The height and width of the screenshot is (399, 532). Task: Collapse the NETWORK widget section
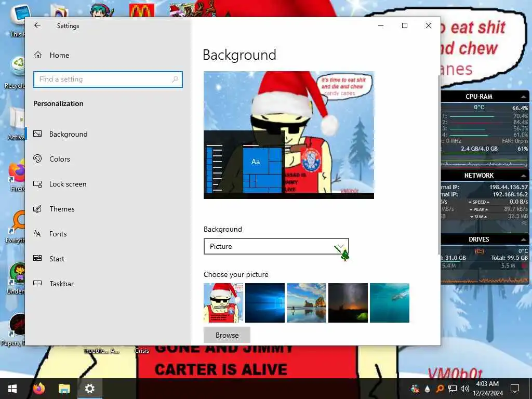[x=524, y=176]
